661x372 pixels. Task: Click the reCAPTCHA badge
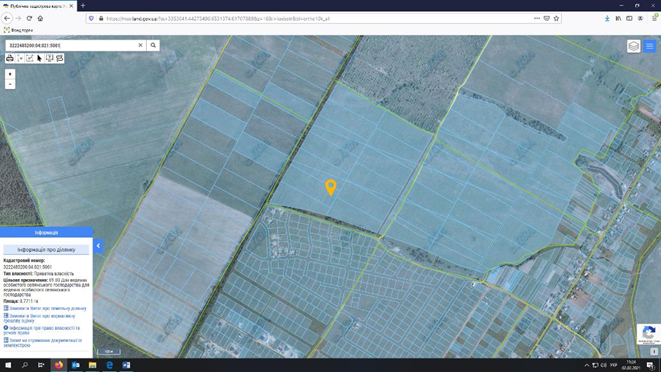point(649,334)
